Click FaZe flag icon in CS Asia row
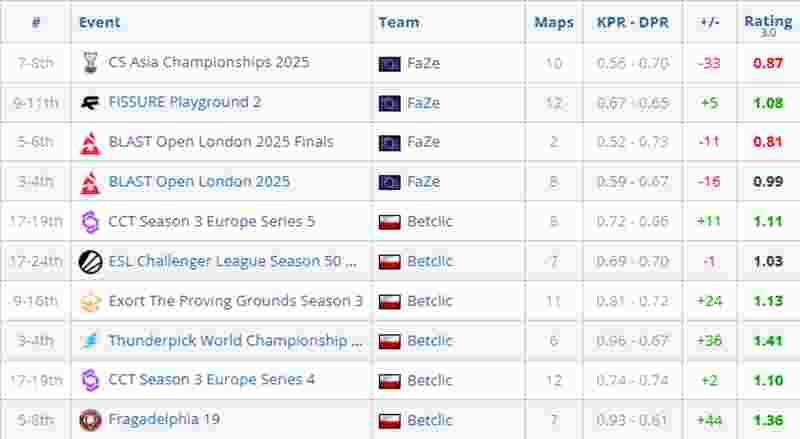This screenshot has width=800, height=439. [x=390, y=63]
